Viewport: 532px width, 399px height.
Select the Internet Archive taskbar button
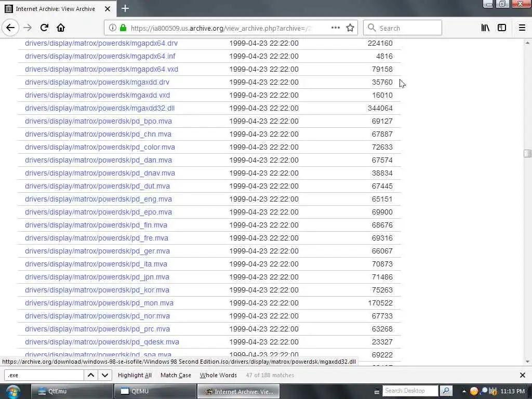(x=238, y=391)
